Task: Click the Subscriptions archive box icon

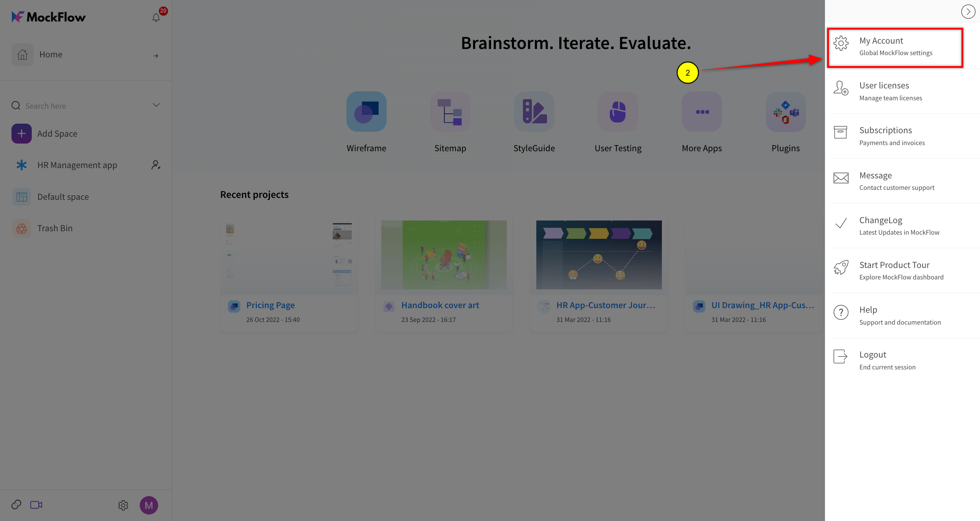Action: tap(841, 132)
